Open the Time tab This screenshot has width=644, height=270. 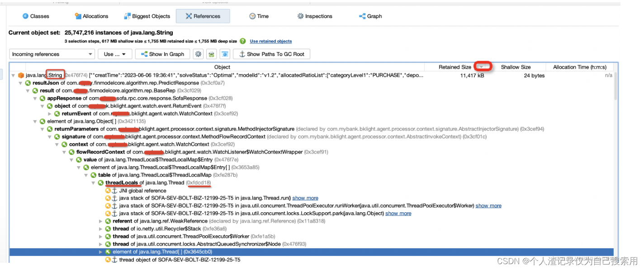click(x=259, y=16)
